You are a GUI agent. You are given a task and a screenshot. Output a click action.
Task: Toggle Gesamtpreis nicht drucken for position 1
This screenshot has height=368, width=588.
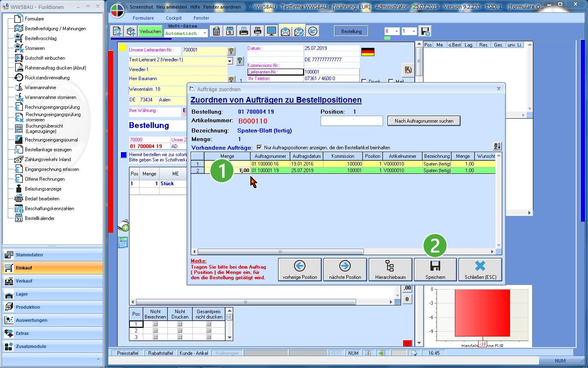click(209, 324)
